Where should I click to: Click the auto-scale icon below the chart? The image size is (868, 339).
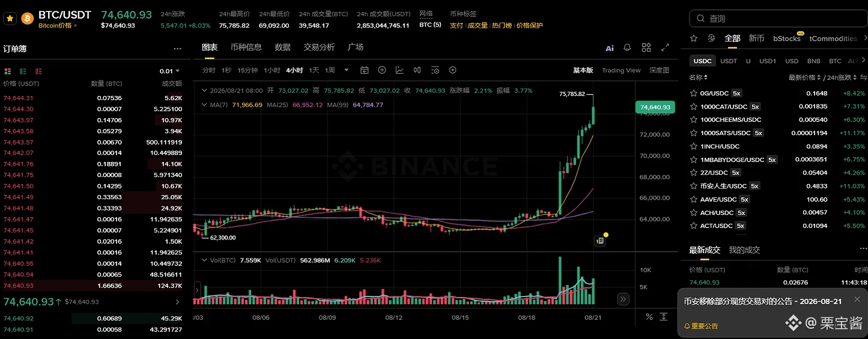click(664, 316)
